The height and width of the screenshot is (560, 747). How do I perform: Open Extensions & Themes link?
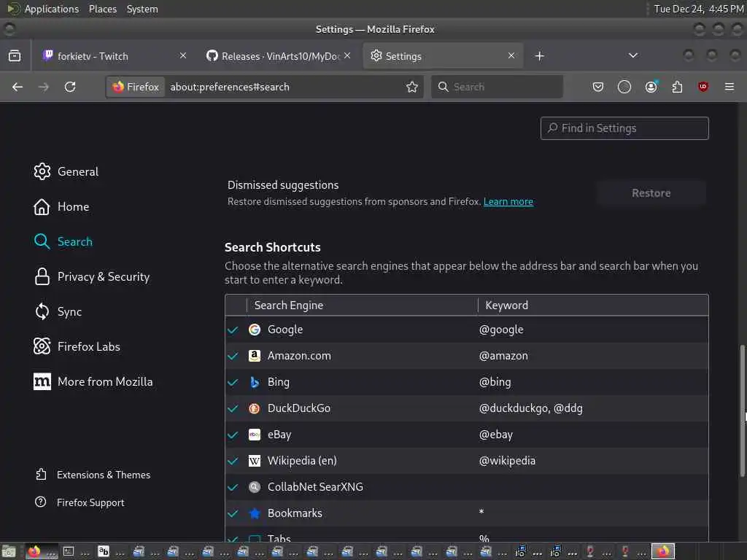[93, 475]
